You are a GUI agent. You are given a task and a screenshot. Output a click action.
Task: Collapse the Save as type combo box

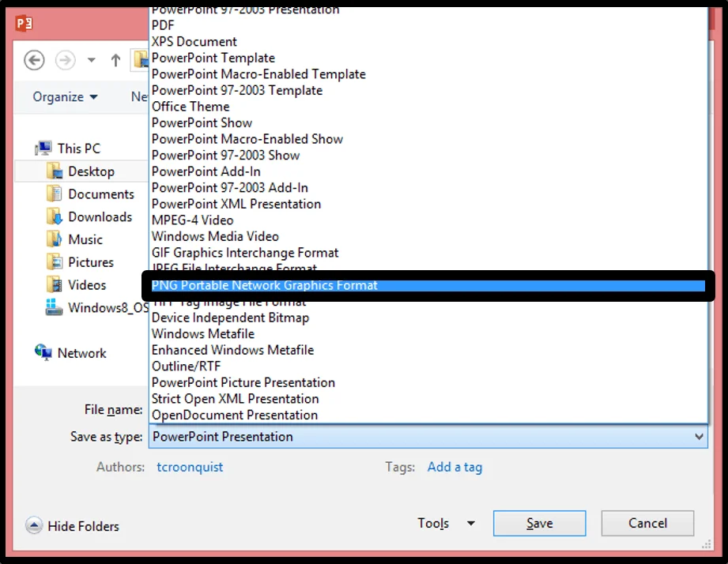(x=699, y=437)
